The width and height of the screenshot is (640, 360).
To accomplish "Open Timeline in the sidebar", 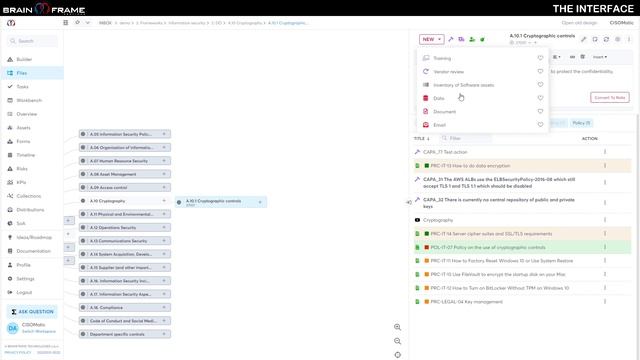I will [25, 155].
